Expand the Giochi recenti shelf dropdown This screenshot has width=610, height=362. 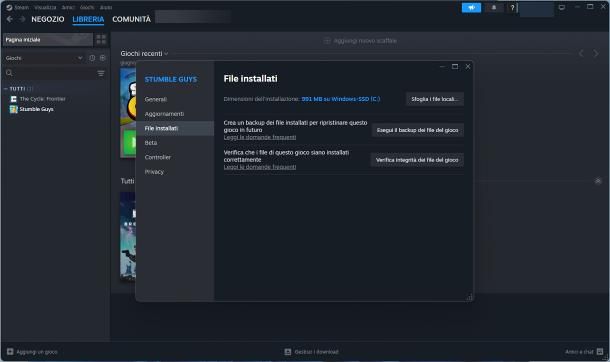pyautogui.click(x=166, y=54)
